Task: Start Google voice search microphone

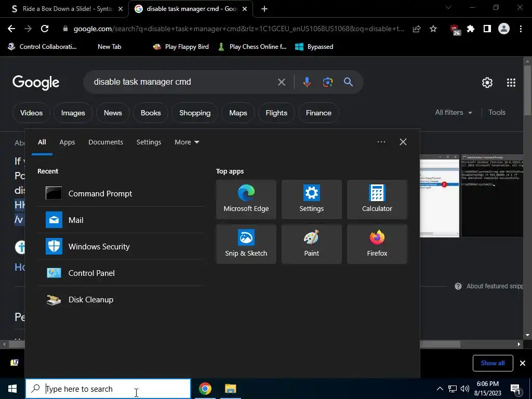Action: point(307,82)
